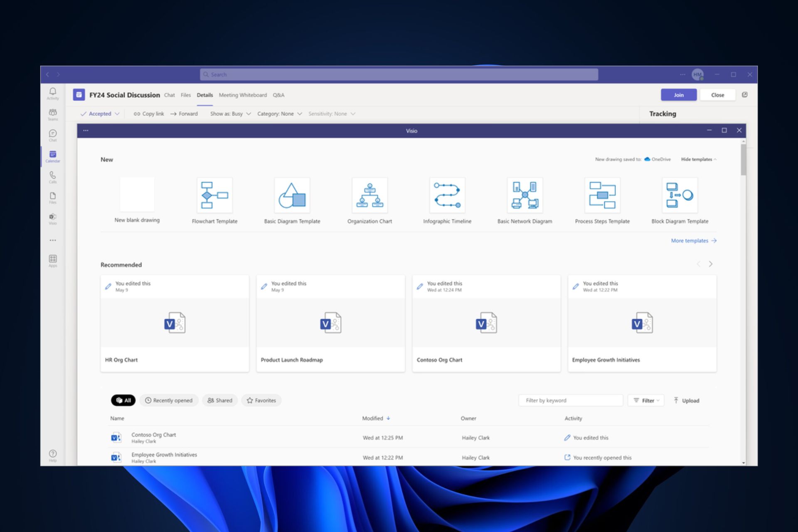Screen dimensions: 798x532
Task: Click the OneDrive save location link
Action: [x=658, y=159]
